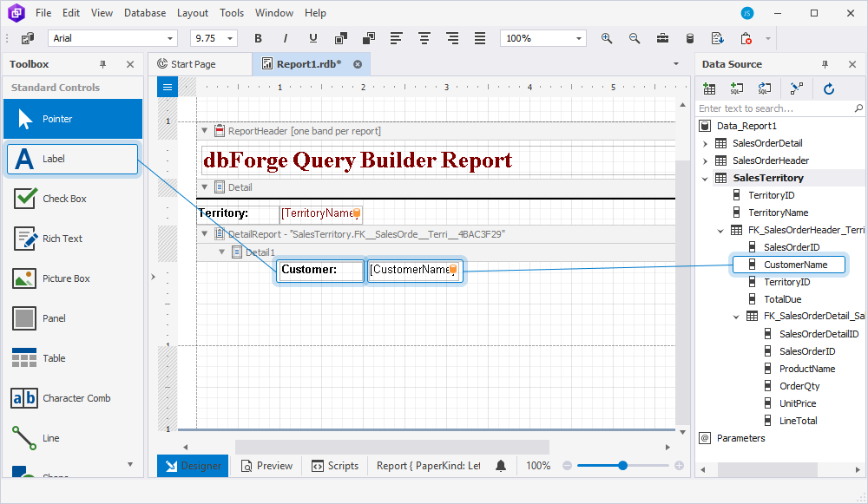
Task: Click the notification bell in status bar
Action: [501, 466]
